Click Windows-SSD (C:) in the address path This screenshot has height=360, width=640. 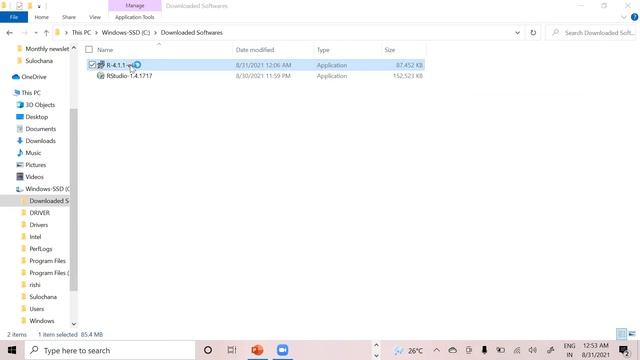pos(126,33)
